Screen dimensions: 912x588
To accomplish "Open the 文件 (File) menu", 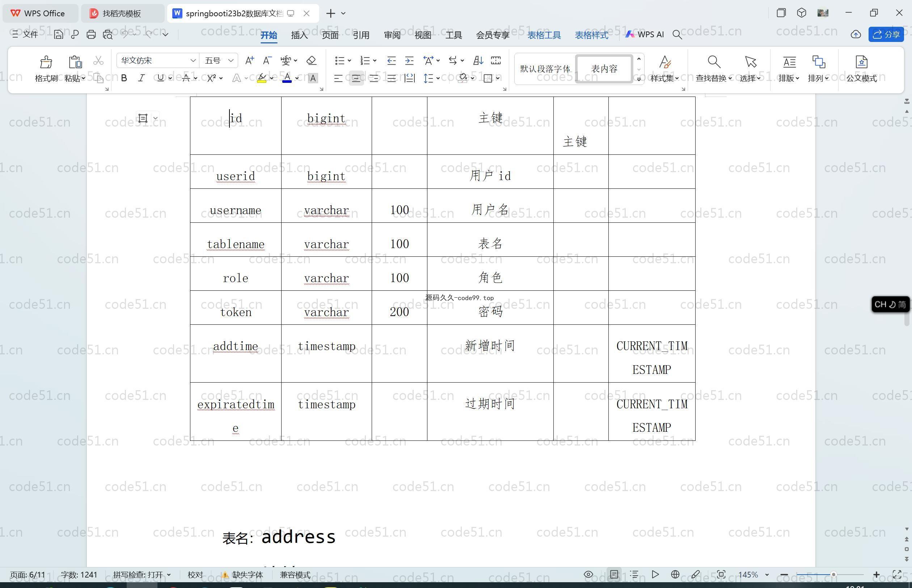I will click(25, 34).
